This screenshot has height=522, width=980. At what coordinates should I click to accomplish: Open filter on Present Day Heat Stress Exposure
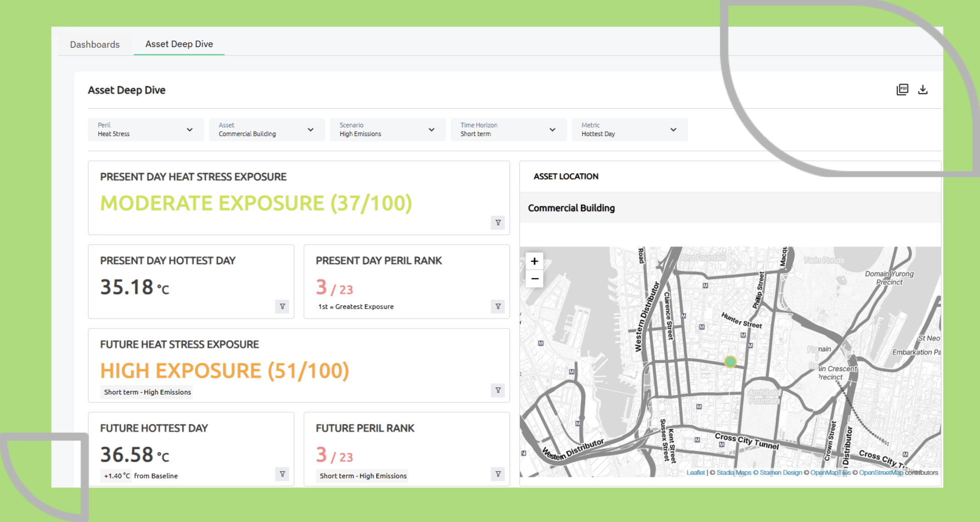click(498, 223)
